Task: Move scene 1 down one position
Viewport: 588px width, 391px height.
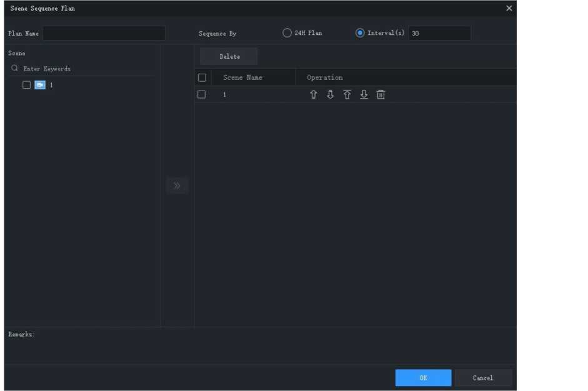Action: [x=331, y=95]
